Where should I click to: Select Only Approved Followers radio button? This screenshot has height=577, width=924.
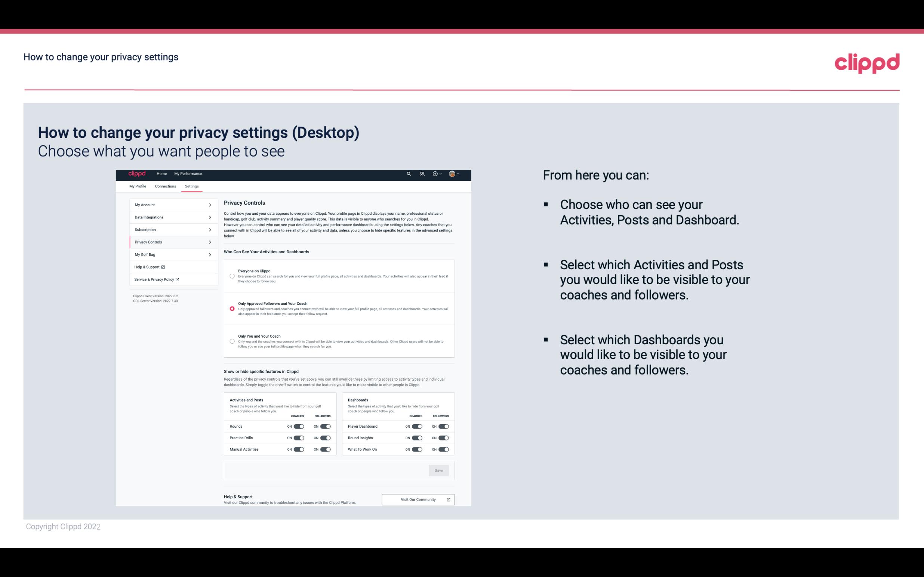pos(231,308)
